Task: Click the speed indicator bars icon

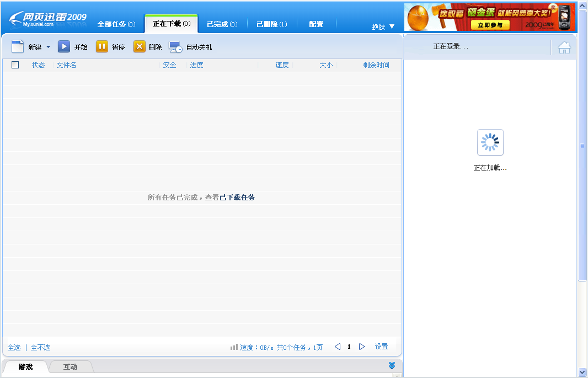Action: point(233,347)
